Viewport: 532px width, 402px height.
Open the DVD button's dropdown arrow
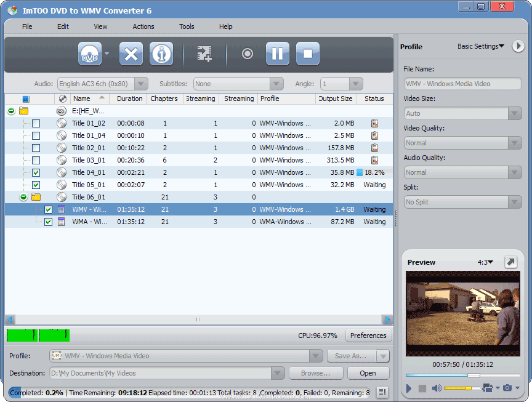point(107,54)
